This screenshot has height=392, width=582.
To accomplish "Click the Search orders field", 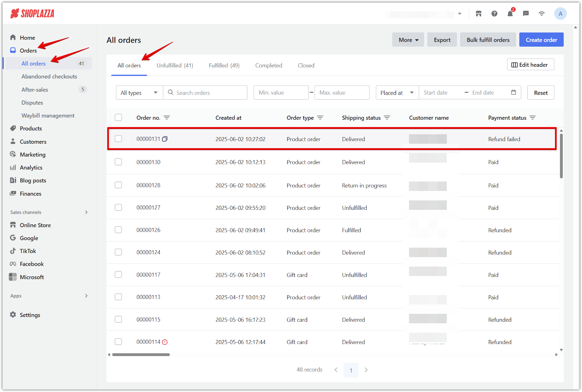I will pos(205,93).
